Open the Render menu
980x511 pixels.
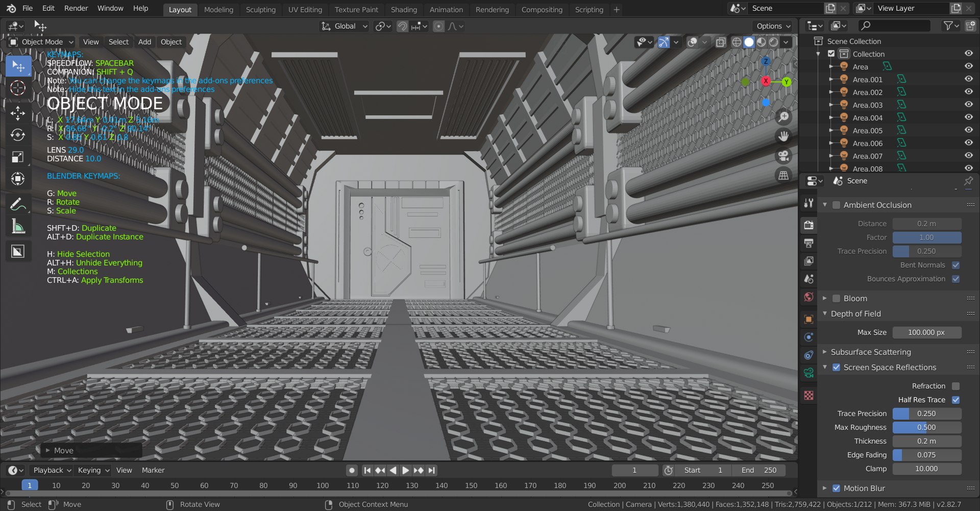[x=76, y=8]
